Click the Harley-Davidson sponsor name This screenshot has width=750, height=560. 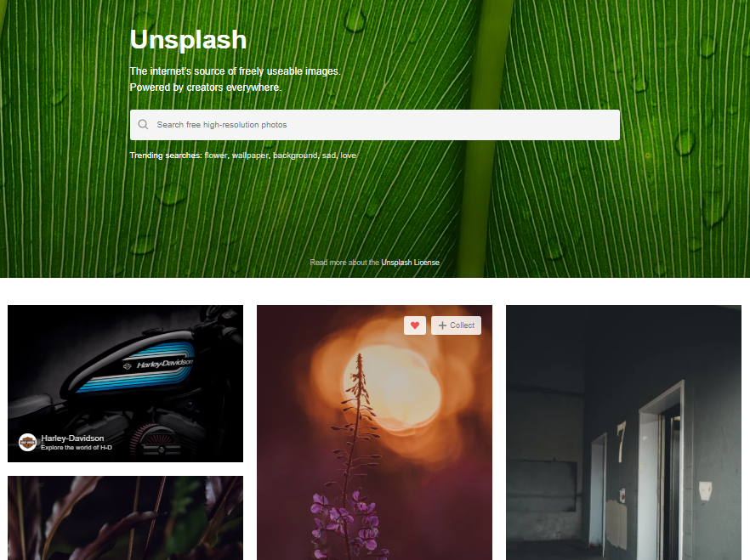[x=72, y=438]
